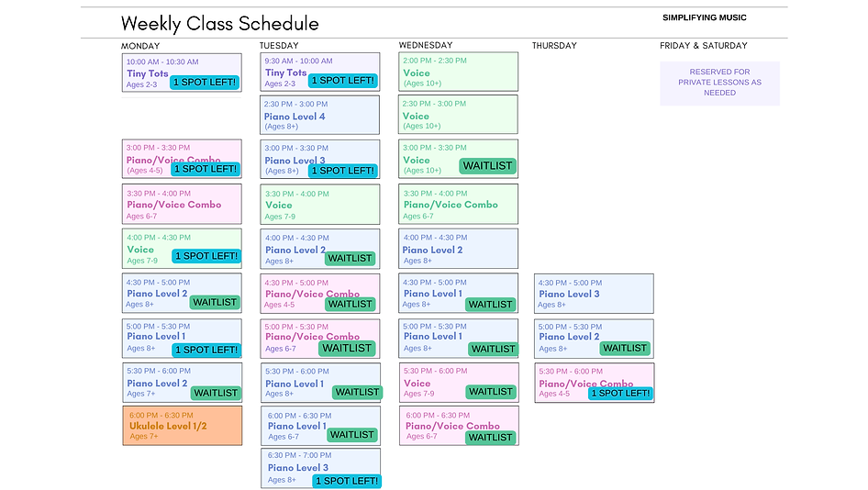
Task: Select Thursday 4:30 PM Piano Level 3
Action: pos(594,294)
